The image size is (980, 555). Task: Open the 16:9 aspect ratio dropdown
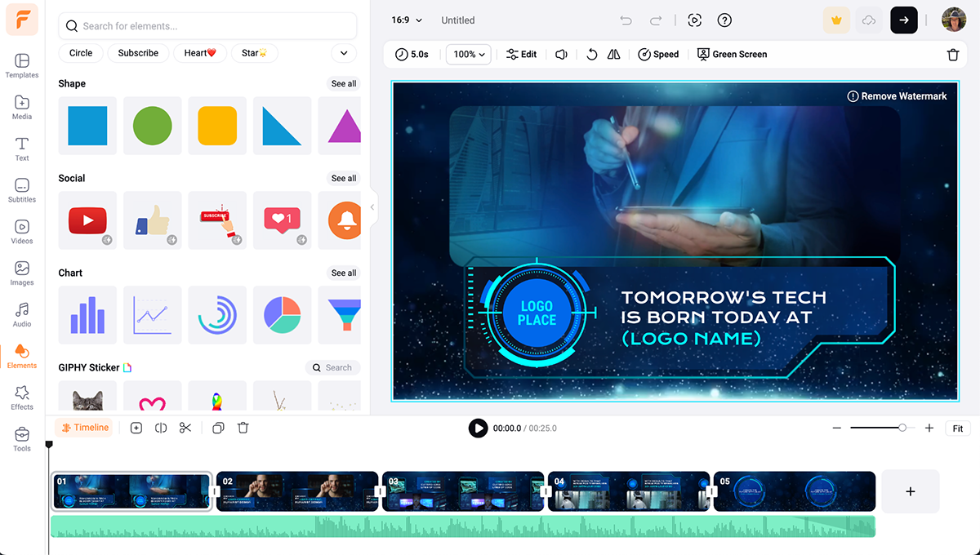(x=406, y=20)
